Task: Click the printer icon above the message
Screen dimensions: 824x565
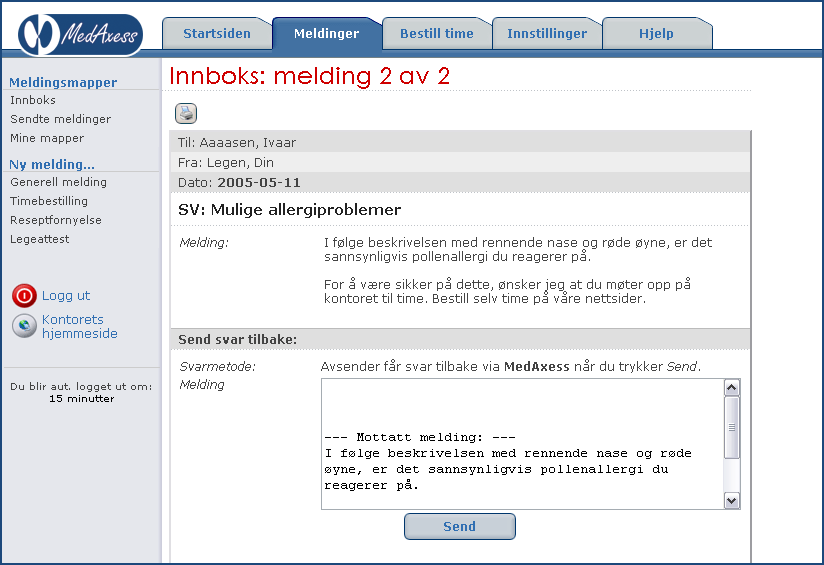Action: pos(186,113)
